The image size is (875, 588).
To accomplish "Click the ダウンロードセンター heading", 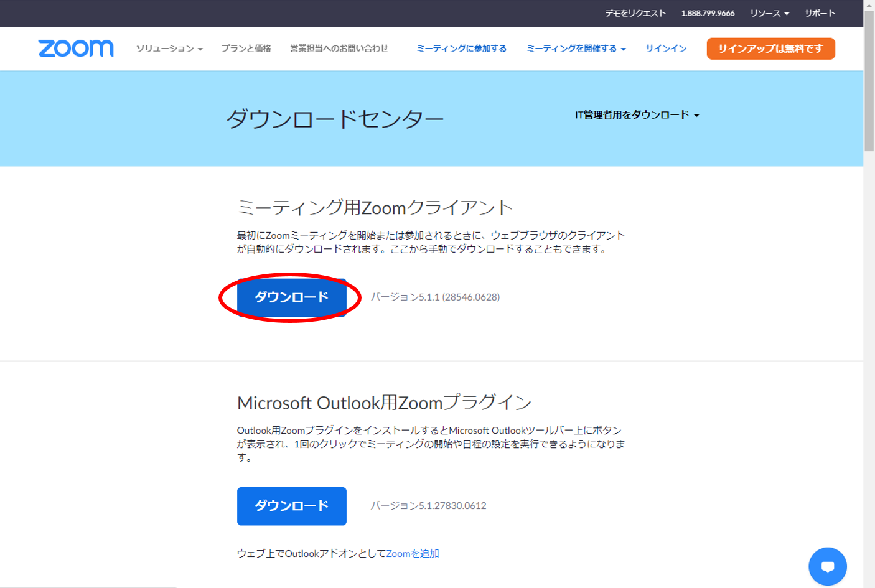I will click(x=335, y=118).
